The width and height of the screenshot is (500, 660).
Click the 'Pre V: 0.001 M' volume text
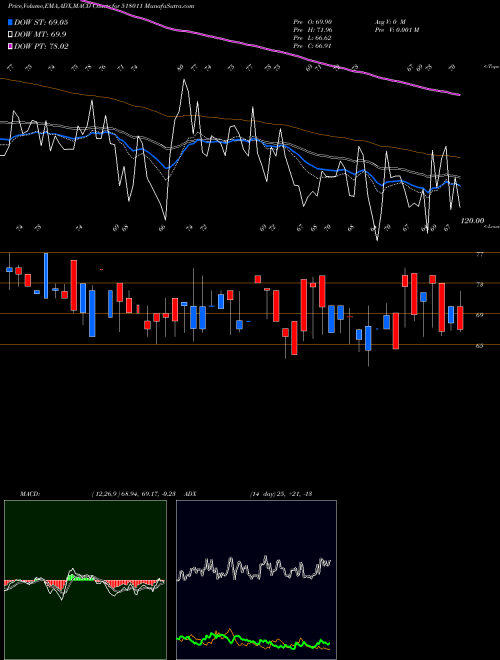coord(396,30)
